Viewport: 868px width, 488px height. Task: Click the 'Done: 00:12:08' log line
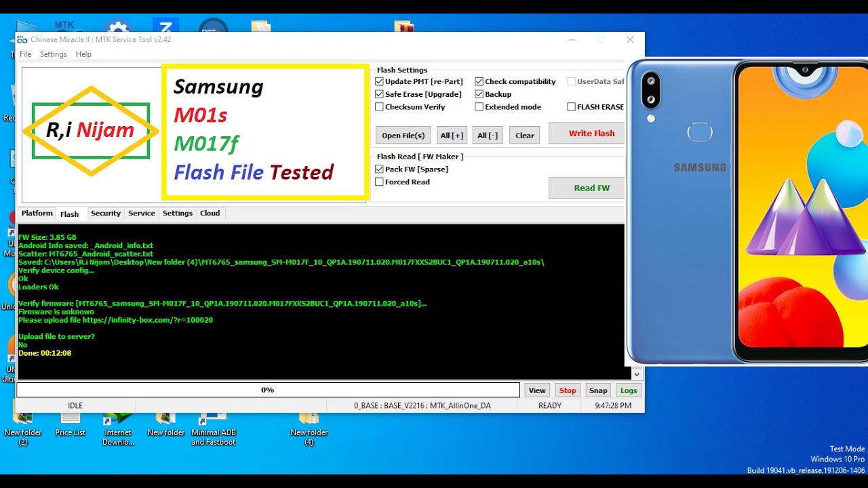45,353
